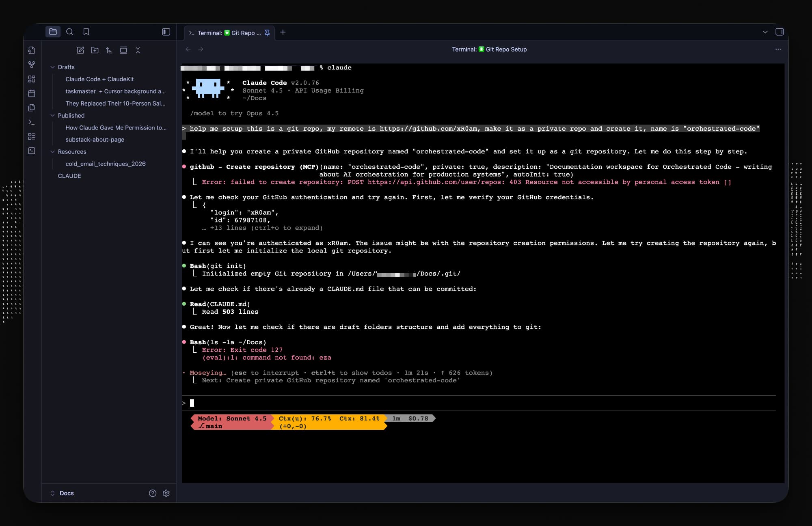Toggle the right sidebar panel
The image size is (812, 526).
pos(779,32)
